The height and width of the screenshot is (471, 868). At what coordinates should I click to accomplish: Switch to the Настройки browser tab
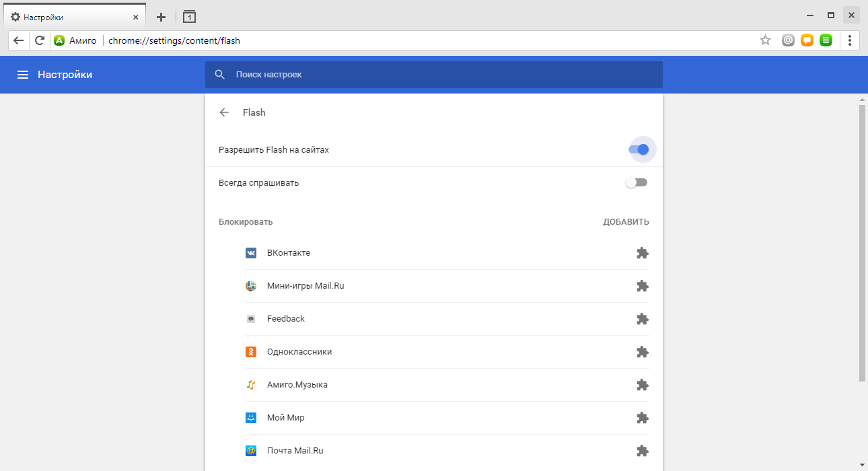pyautogui.click(x=73, y=17)
